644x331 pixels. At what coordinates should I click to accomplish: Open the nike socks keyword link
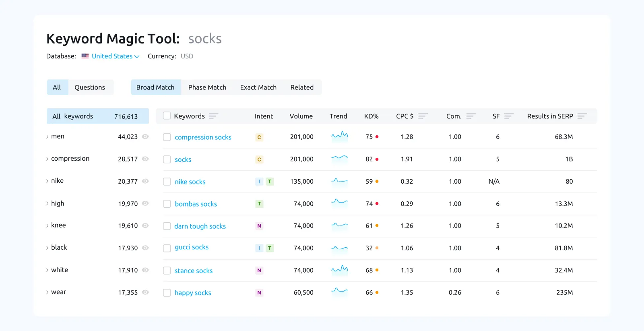click(x=190, y=182)
